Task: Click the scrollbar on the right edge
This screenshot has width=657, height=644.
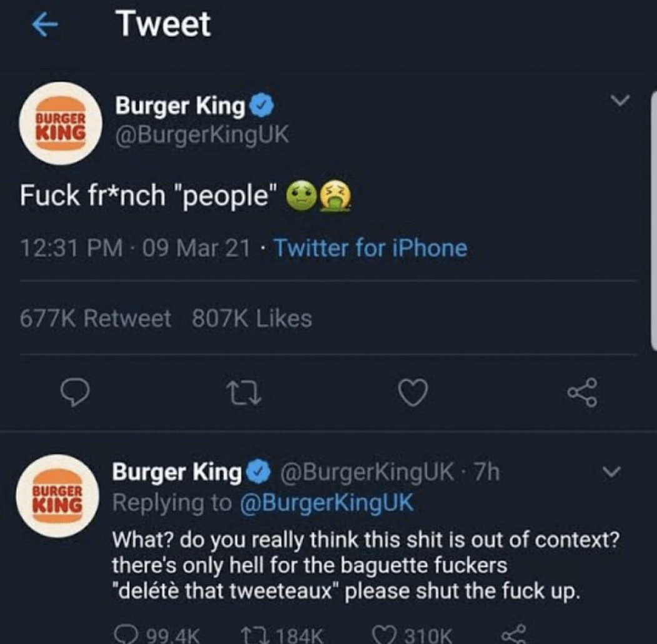Action: [653, 219]
